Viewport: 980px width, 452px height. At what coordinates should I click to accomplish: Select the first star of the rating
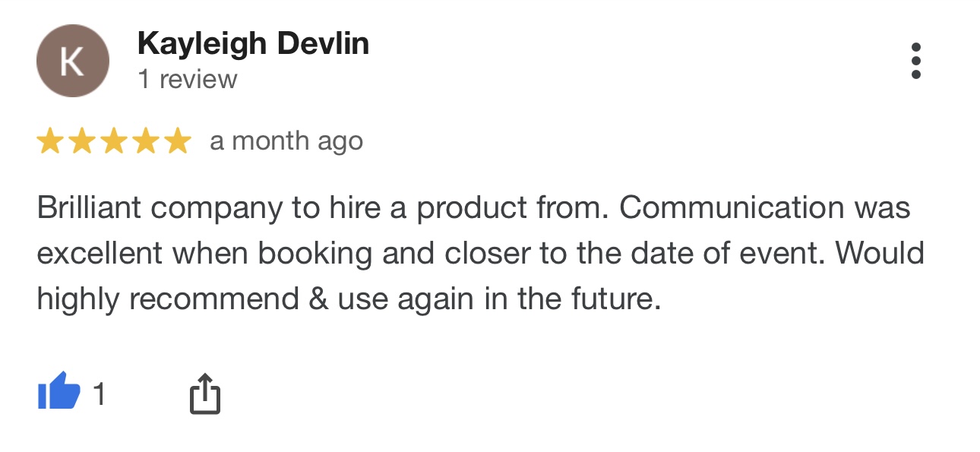click(x=50, y=141)
